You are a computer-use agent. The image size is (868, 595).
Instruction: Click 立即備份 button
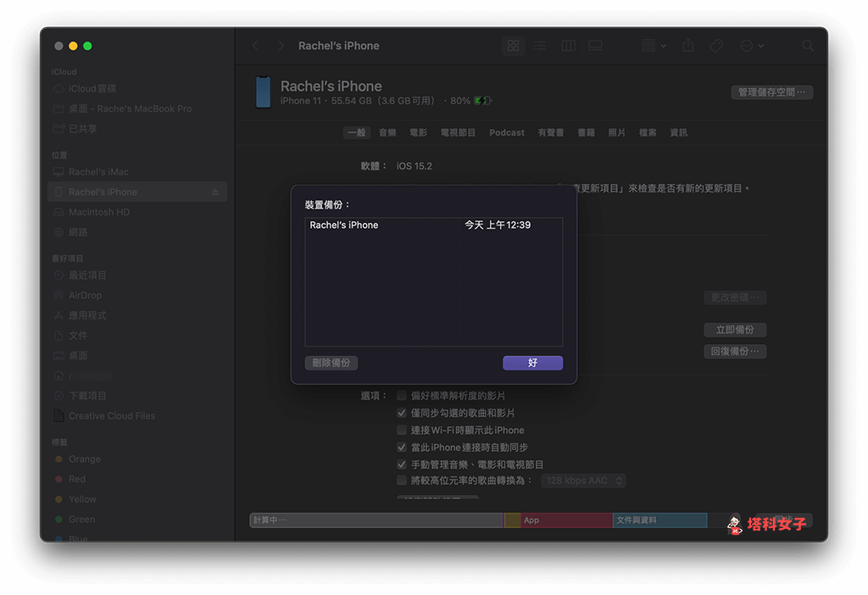(735, 330)
